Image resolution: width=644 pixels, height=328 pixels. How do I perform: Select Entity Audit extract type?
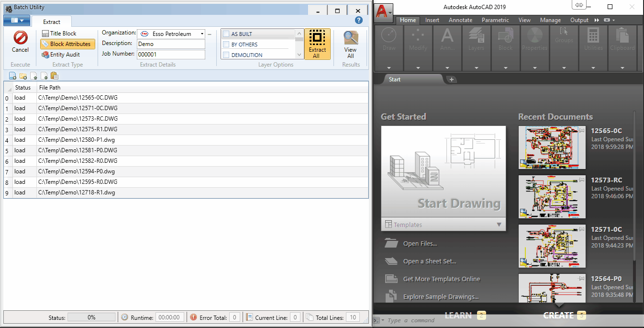(61, 55)
